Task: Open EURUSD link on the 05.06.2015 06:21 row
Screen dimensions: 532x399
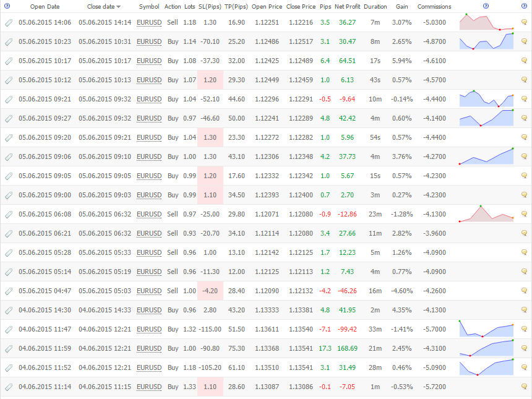Action: 149,233
